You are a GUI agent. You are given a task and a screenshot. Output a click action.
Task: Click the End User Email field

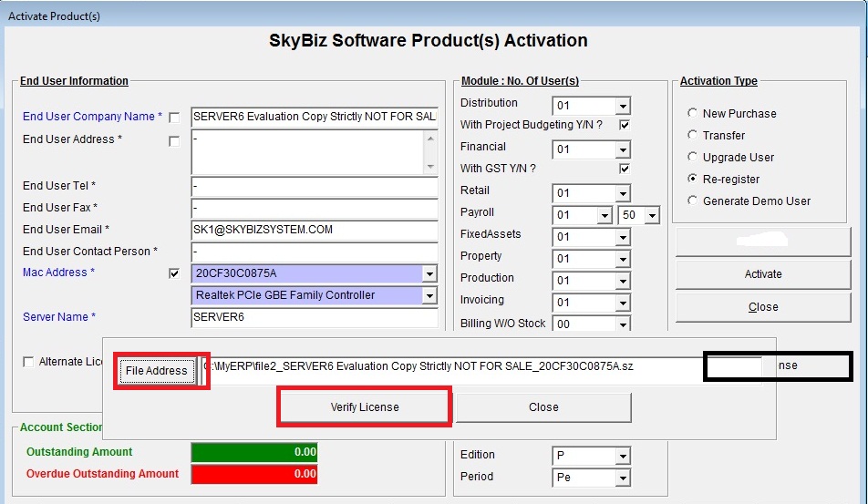coord(315,231)
